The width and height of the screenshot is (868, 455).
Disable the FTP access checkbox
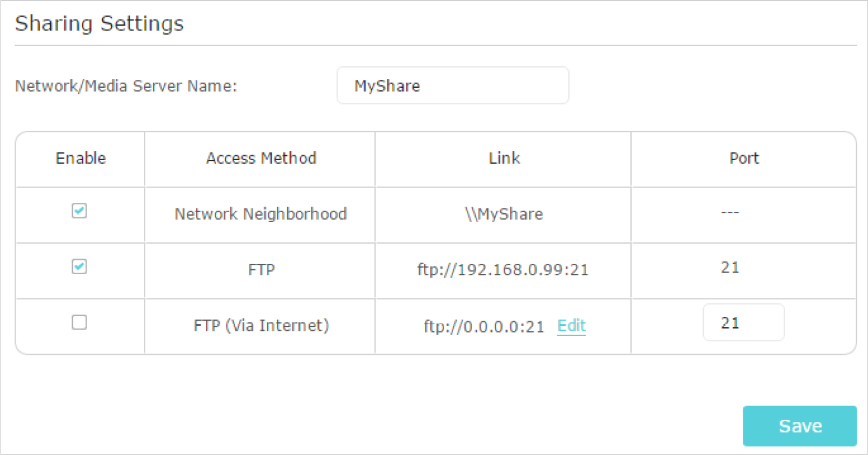point(79,267)
